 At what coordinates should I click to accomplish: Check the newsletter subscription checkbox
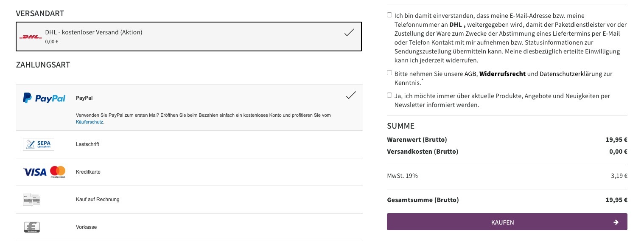[389, 95]
